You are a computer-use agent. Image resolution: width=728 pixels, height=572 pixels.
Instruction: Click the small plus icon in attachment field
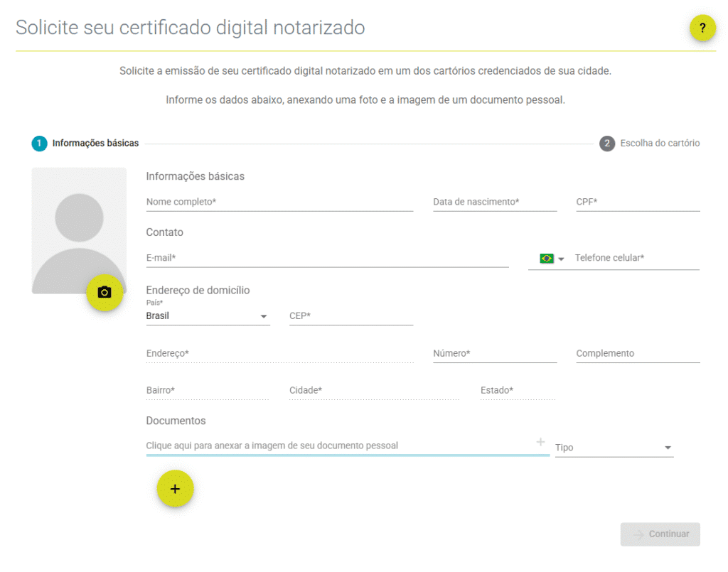point(540,443)
